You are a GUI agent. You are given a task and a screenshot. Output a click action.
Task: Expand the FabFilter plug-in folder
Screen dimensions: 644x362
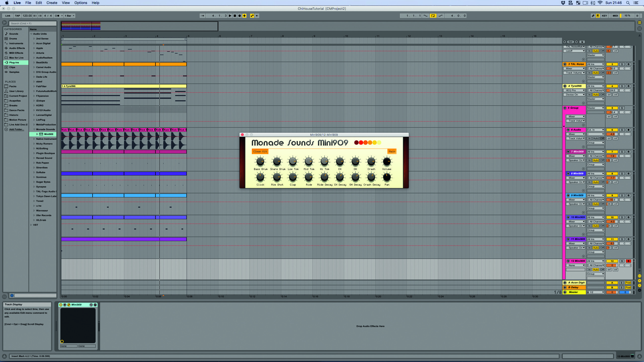pyautogui.click(x=34, y=86)
